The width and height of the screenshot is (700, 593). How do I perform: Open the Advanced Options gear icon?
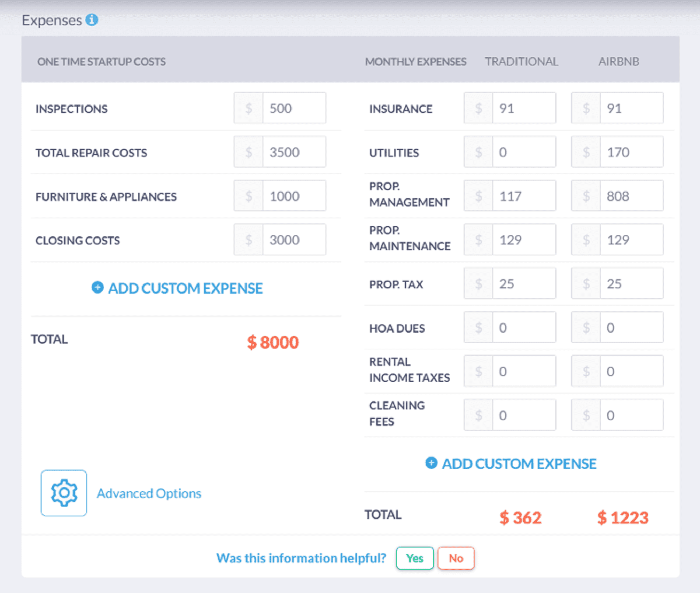tap(64, 493)
